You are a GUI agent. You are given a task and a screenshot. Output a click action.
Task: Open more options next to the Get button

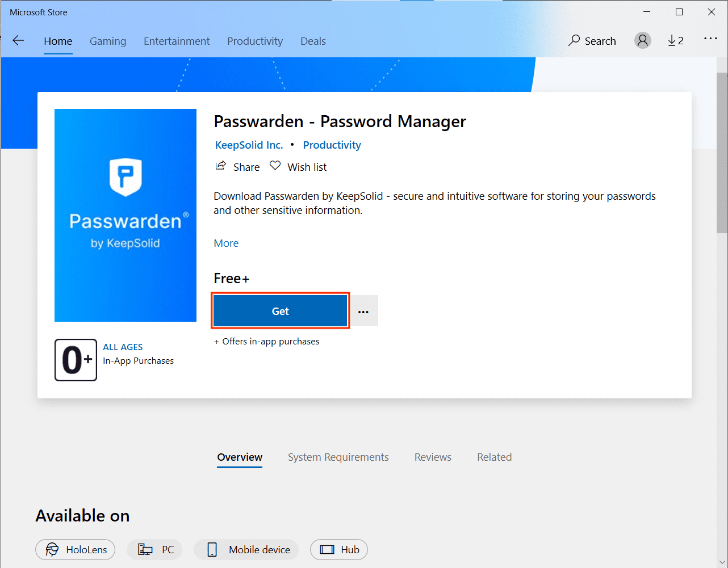(363, 311)
